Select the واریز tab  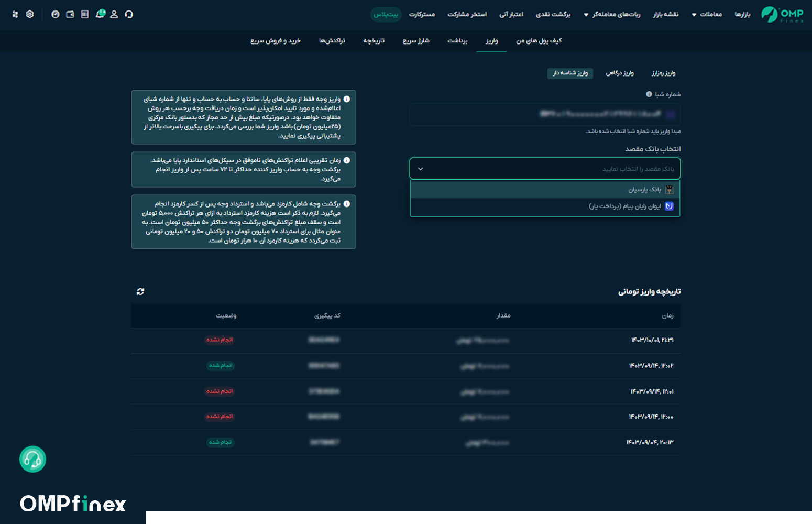point(492,40)
